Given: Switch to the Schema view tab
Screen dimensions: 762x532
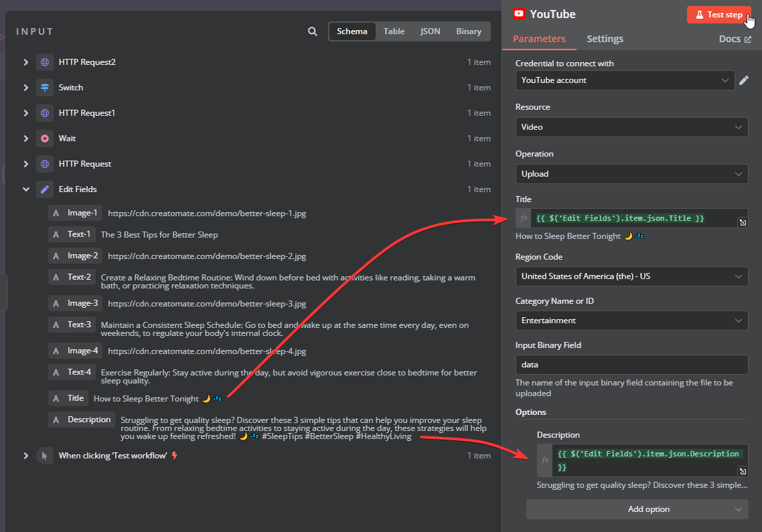Looking at the screenshot, I should pyautogui.click(x=352, y=31).
